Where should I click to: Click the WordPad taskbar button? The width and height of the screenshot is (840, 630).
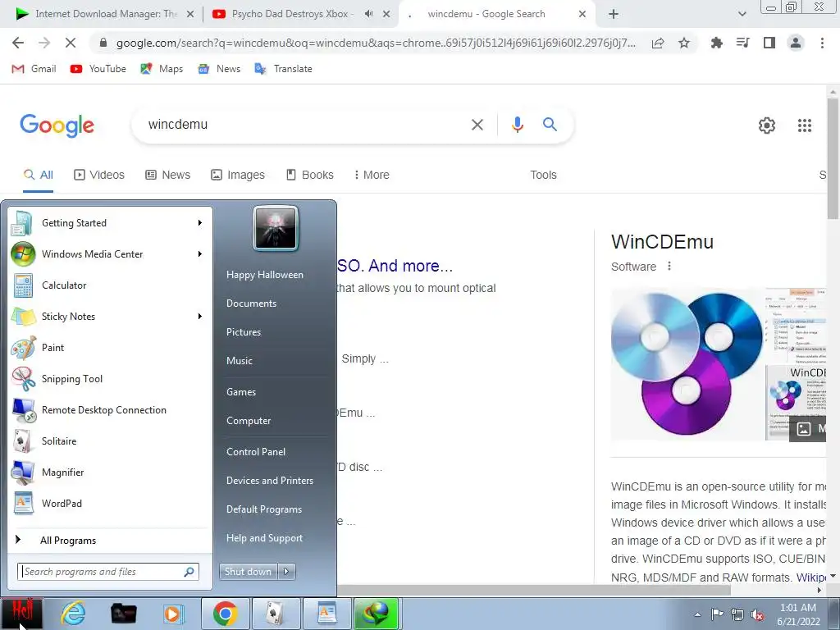326,614
